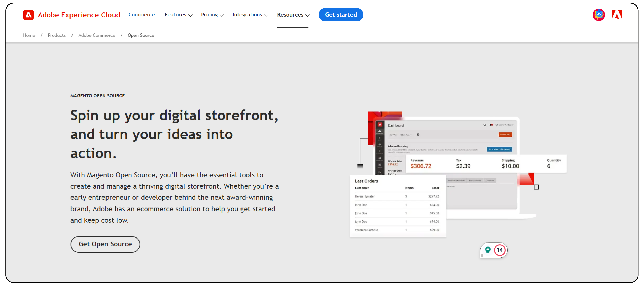Go to Products breadcrumb link
Screen dimensions: 644x286
tap(57, 35)
